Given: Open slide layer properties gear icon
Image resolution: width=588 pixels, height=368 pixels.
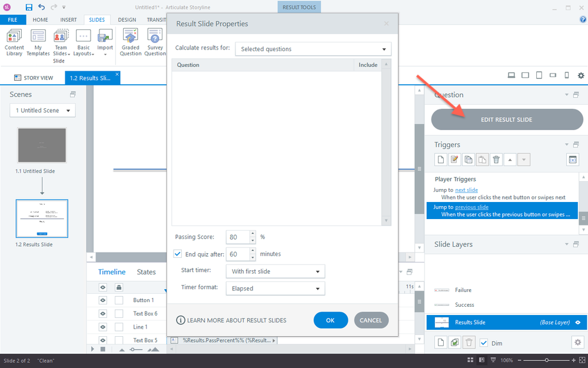Looking at the screenshot, I should tap(576, 342).
